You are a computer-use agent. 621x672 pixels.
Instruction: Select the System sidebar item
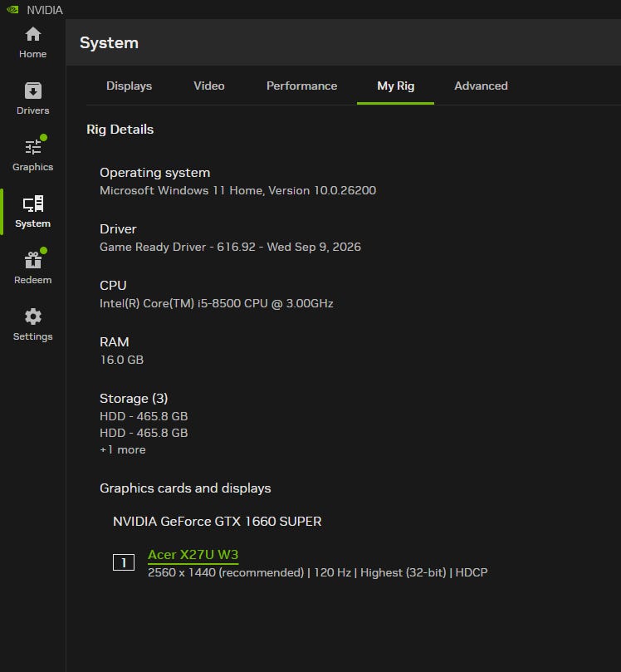coord(32,212)
